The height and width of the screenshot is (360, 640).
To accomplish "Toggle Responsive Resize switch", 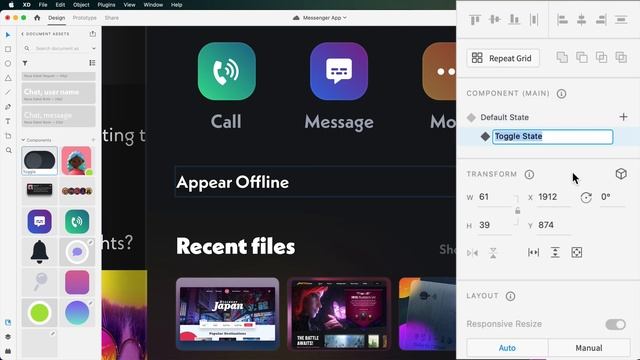I will tap(616, 324).
